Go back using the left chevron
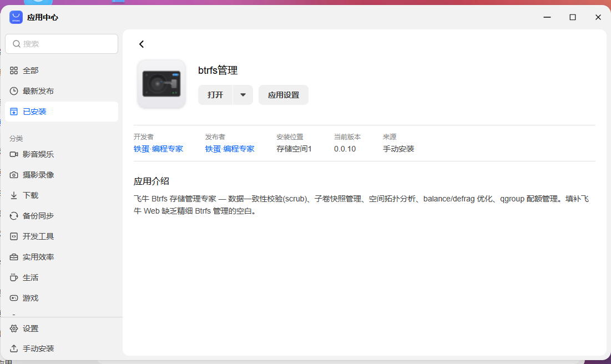 point(142,44)
